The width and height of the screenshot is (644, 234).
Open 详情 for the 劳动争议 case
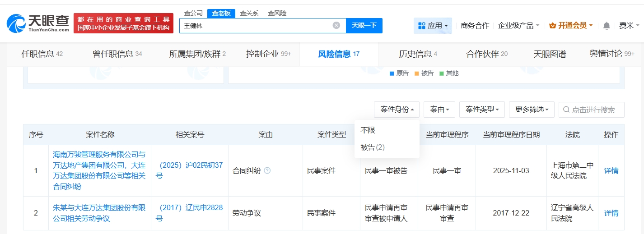[611, 213]
